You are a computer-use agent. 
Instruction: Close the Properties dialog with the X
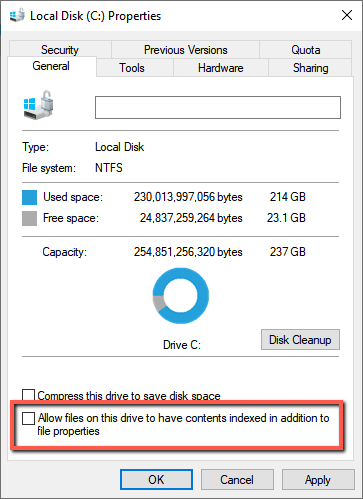tap(347, 15)
